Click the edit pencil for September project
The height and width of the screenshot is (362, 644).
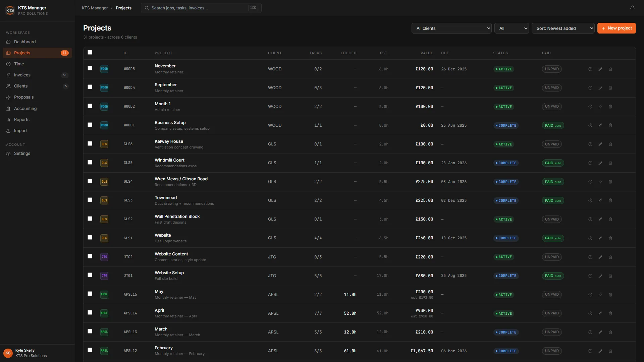[600, 88]
